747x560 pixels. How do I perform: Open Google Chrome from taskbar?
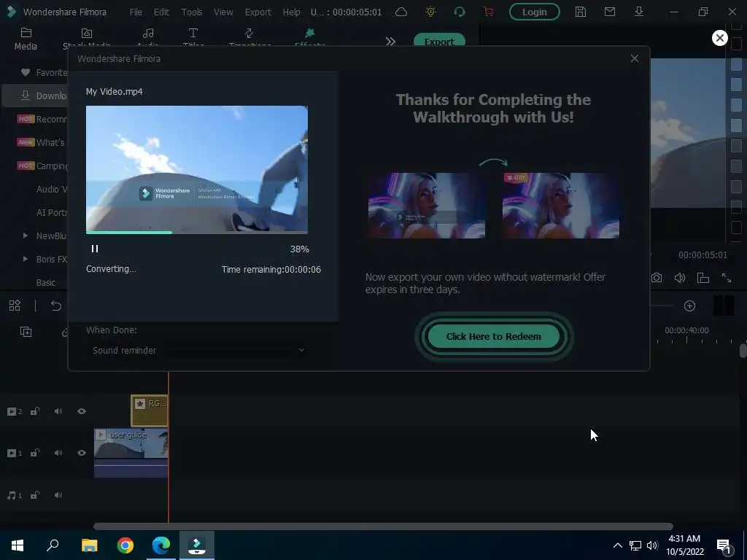tap(125, 545)
